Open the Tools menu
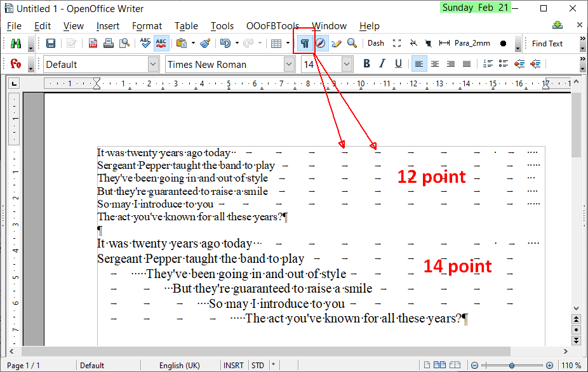Image resolution: width=588 pixels, height=372 pixels. point(222,26)
